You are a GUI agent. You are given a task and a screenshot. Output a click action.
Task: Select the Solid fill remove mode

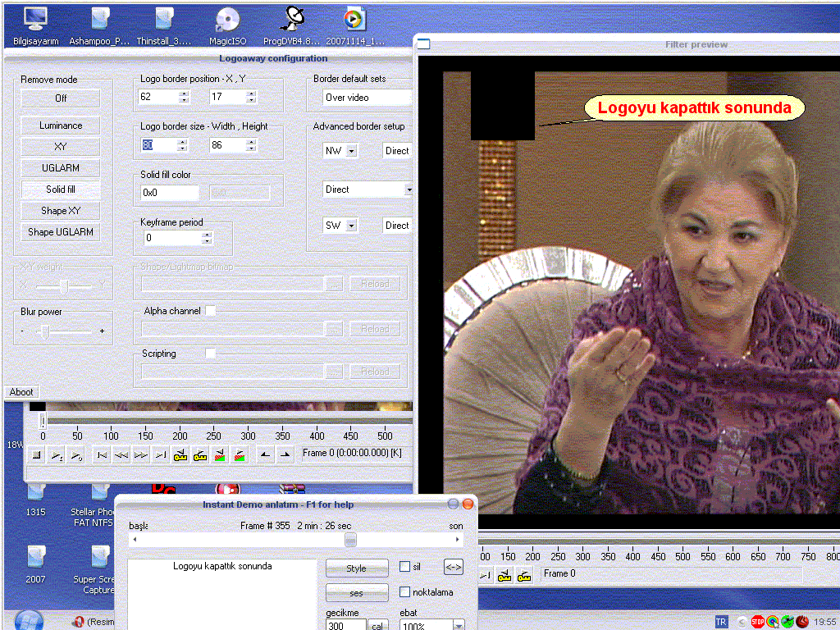tap(61, 189)
